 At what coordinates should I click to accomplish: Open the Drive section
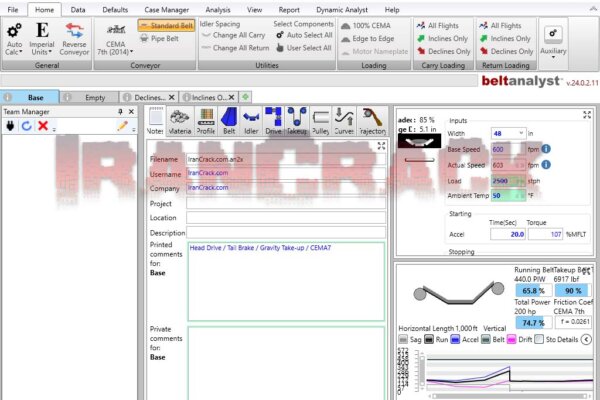[x=273, y=121]
